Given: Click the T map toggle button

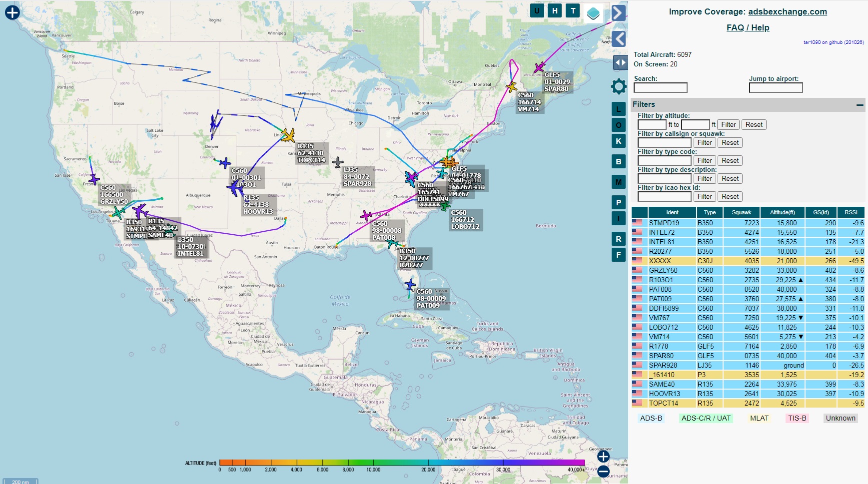Looking at the screenshot, I should [x=573, y=10].
